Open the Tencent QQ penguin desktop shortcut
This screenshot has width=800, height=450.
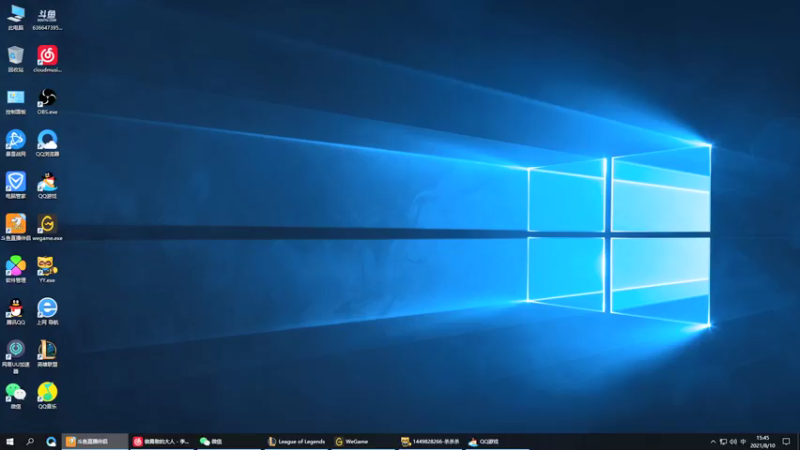[16, 312]
